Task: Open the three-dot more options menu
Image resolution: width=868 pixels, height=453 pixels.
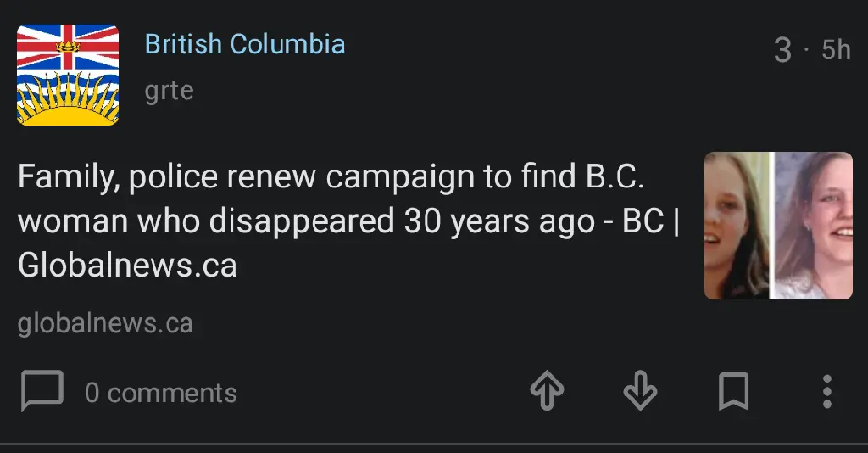Action: pyautogui.click(x=827, y=391)
